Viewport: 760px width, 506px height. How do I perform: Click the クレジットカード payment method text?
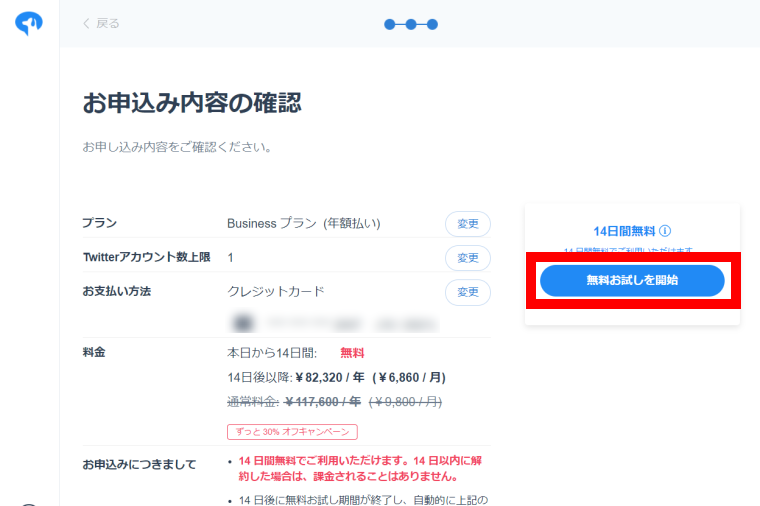(x=276, y=292)
